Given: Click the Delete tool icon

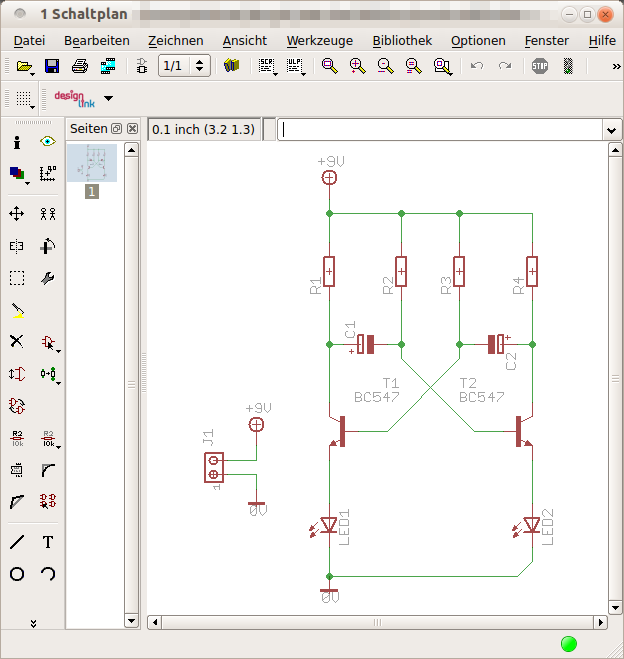Looking at the screenshot, I should pyautogui.click(x=17, y=341).
